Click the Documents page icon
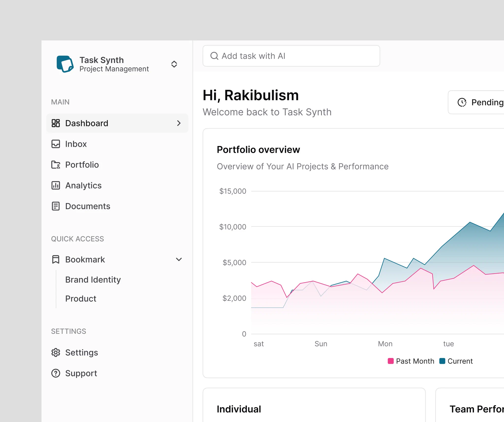The height and width of the screenshot is (422, 504). [x=56, y=206]
